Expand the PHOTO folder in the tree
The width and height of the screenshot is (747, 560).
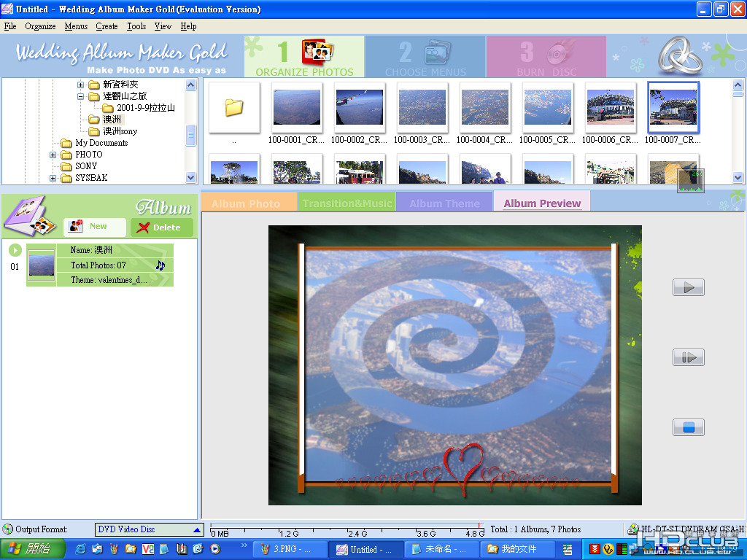53,155
